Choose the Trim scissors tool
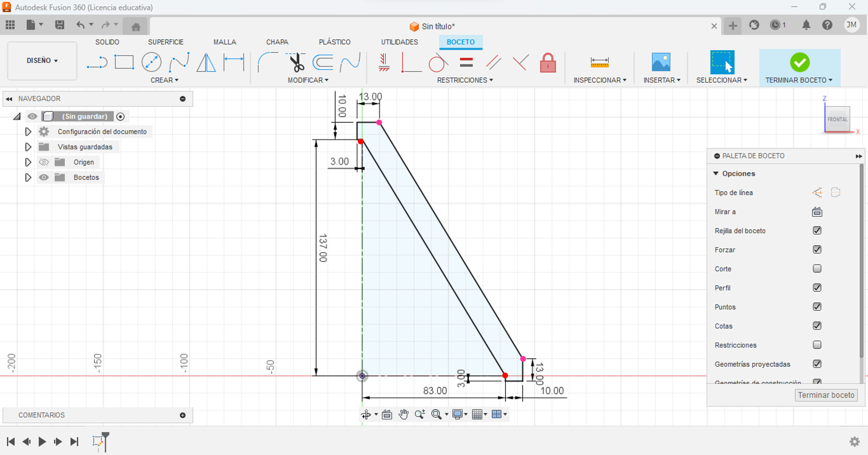868x455 pixels. [296, 62]
